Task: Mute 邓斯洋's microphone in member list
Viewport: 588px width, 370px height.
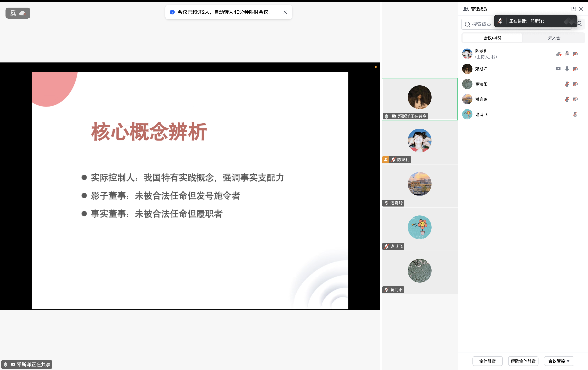Action: coord(567,69)
